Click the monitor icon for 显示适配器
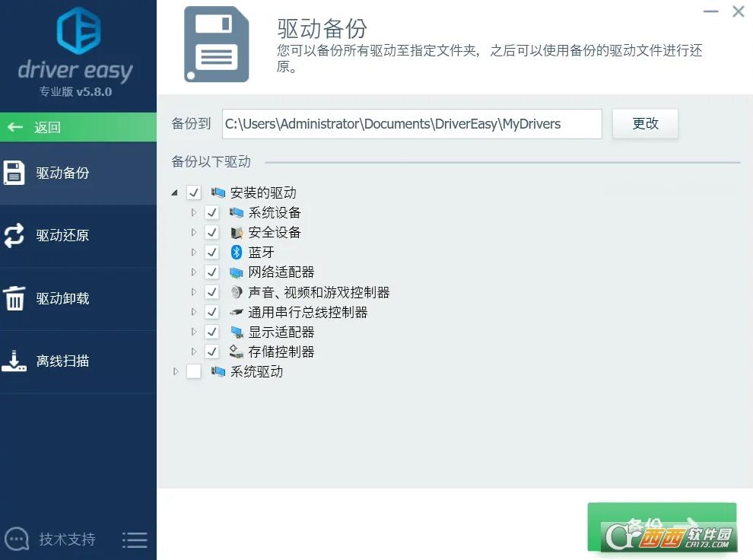753x560 pixels. [x=237, y=332]
